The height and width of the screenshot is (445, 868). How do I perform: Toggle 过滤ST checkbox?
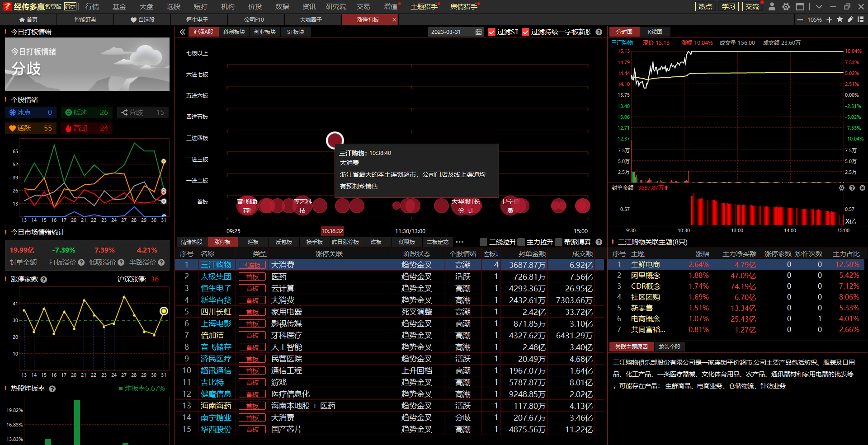click(492, 32)
